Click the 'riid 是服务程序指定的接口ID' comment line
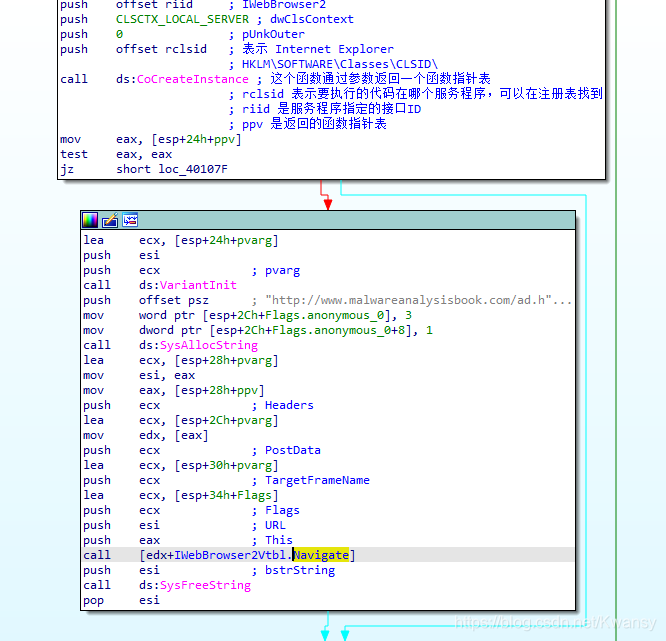 325,109
